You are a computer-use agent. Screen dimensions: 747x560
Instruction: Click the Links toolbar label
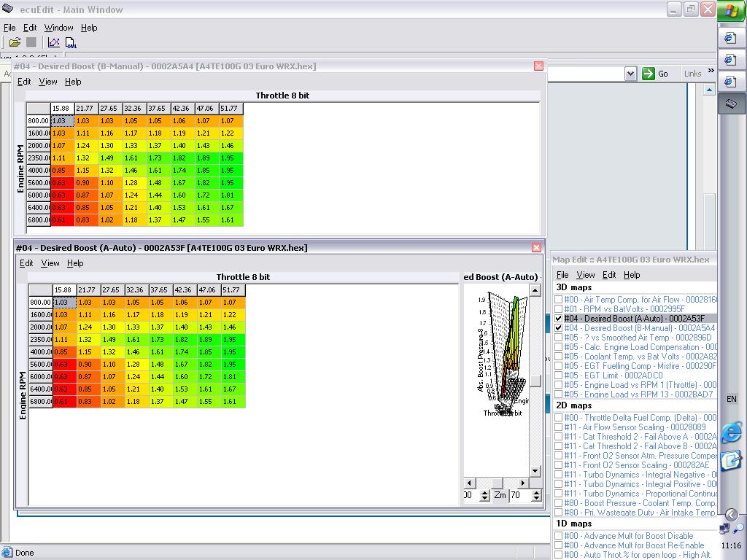pyautogui.click(x=693, y=74)
